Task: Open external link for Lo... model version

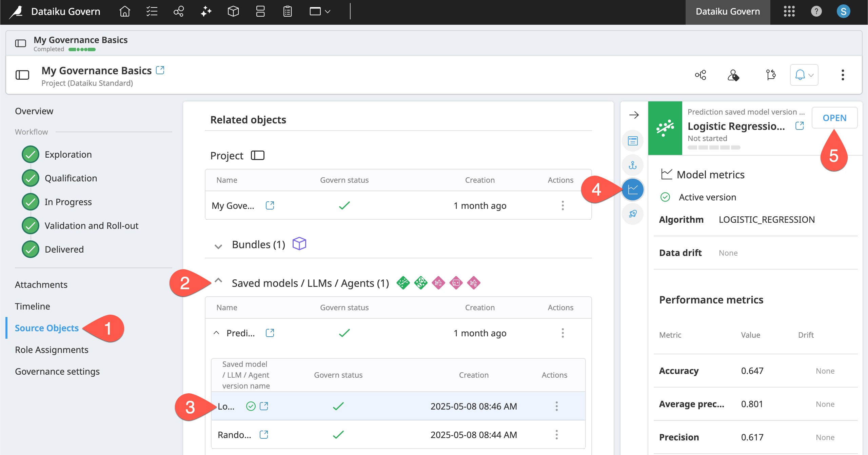Action: [x=264, y=406]
